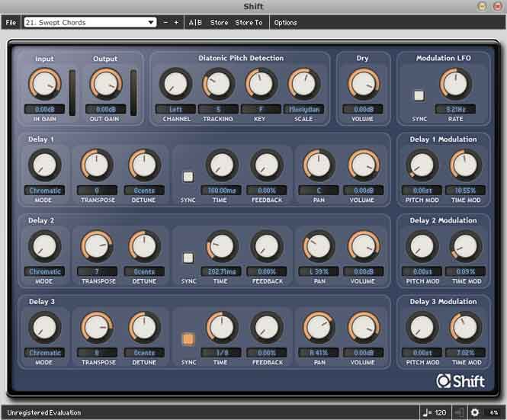Click the MIDI indicator icon in status bar
This screenshot has height=420, width=507.
459,412
